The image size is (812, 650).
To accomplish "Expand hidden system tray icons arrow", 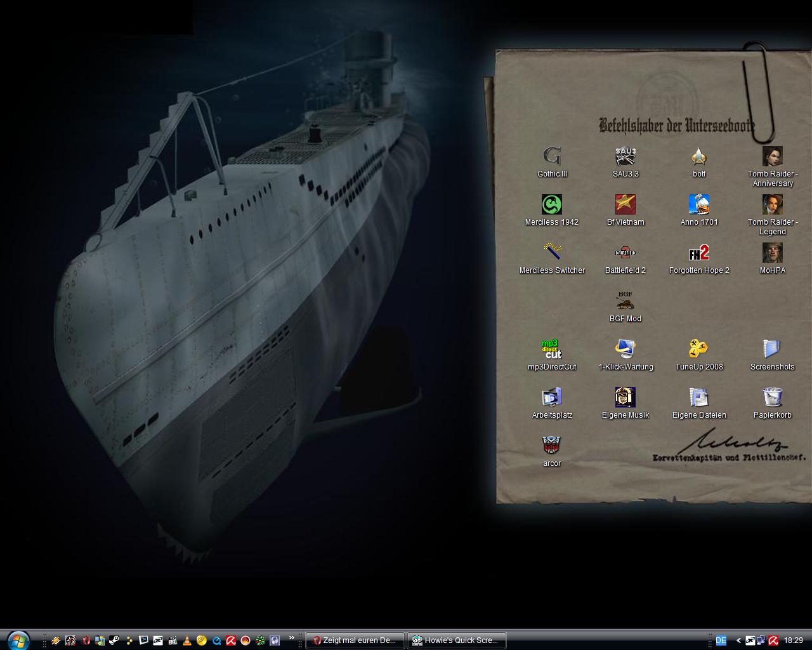I will [738, 640].
